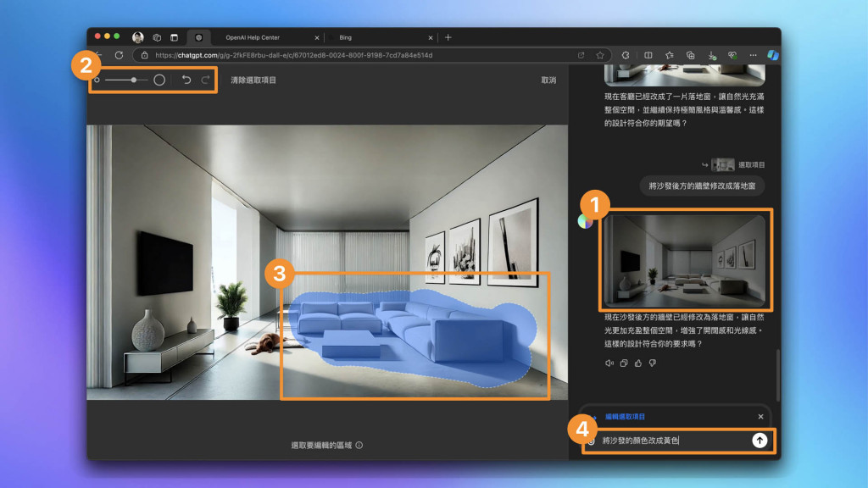Close the Bing tab

coord(430,37)
